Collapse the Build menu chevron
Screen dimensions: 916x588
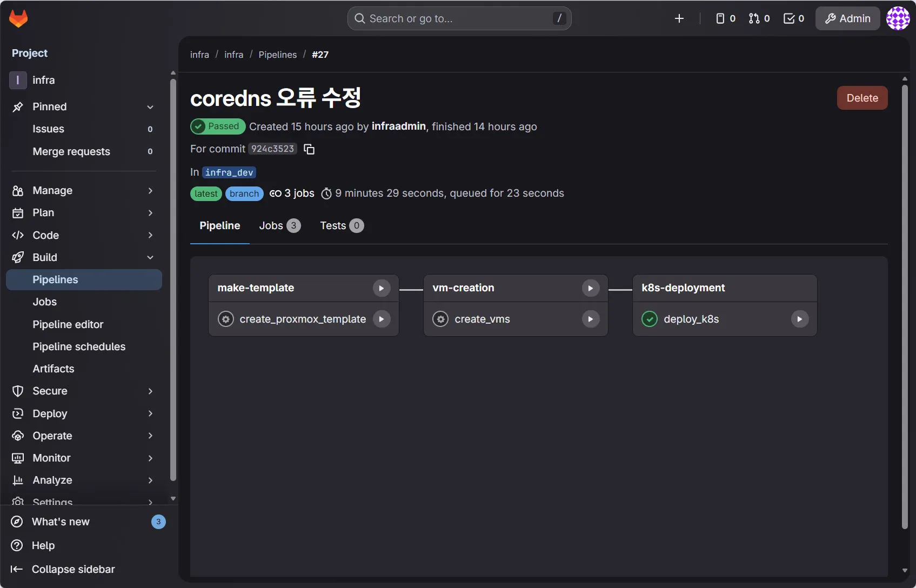click(150, 258)
